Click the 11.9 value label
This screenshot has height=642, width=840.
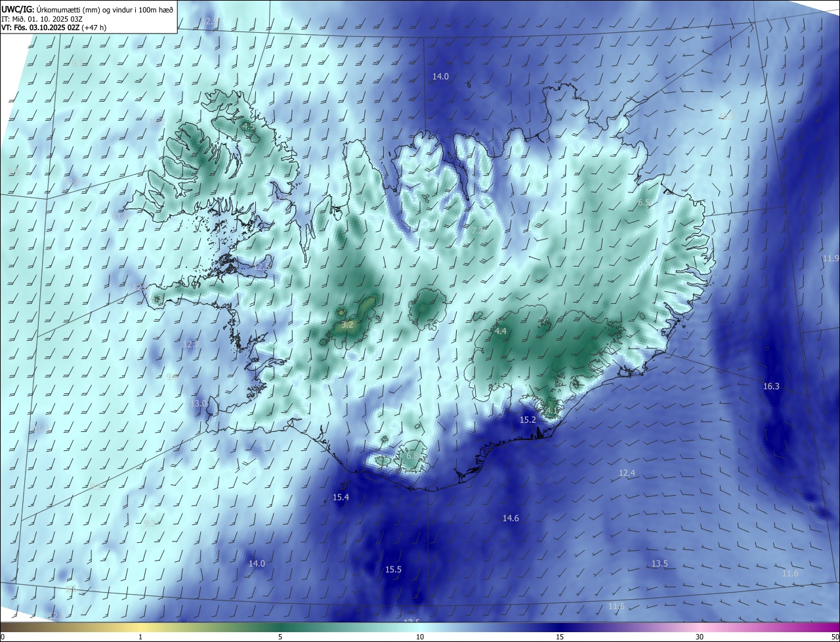831,259
